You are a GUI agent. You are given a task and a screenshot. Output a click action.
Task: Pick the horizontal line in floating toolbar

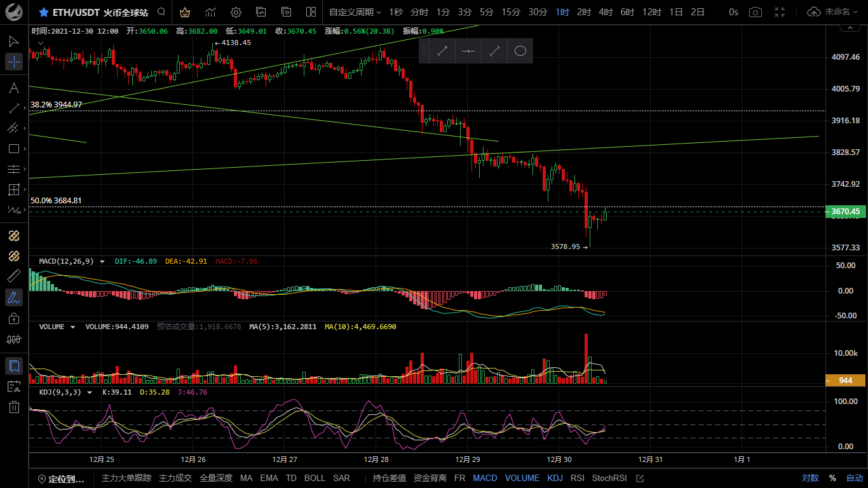[x=468, y=51]
